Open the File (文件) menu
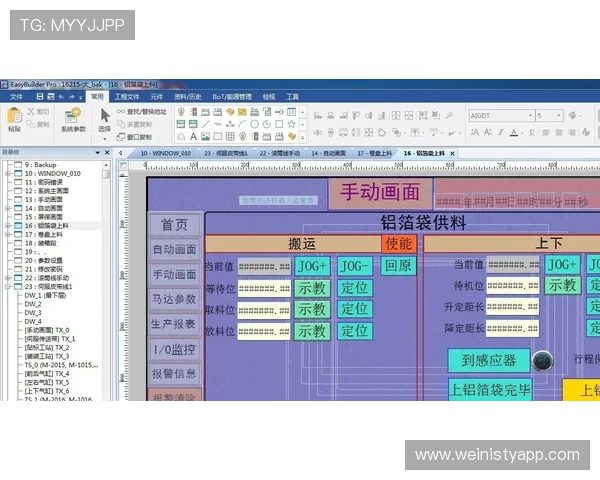This screenshot has width=600, height=480. coord(16,96)
